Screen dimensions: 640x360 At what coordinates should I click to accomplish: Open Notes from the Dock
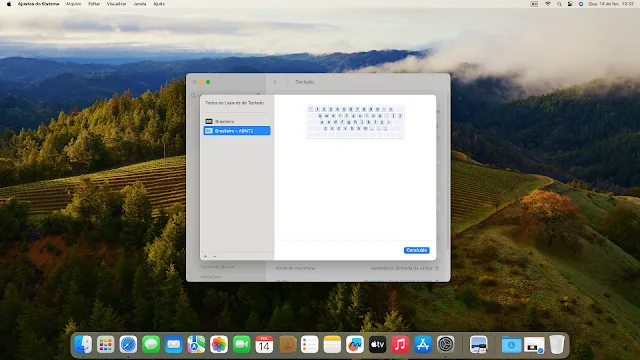pyautogui.click(x=332, y=344)
